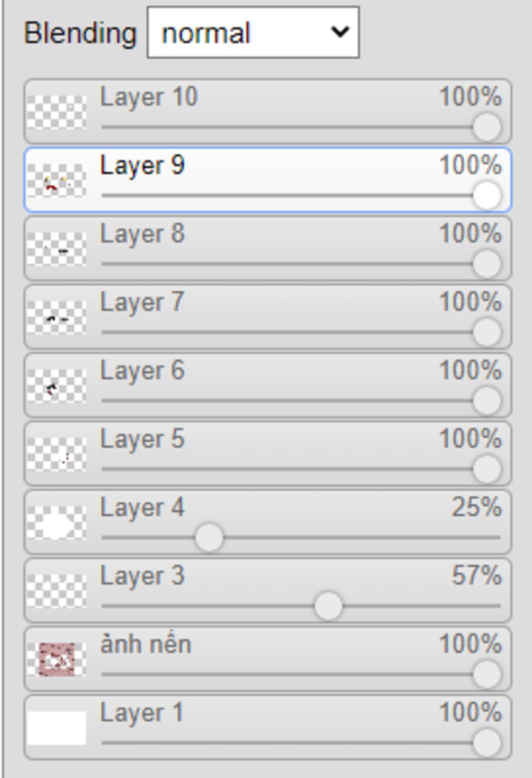Click the white blob Layer 4 thumbnail
This screenshot has height=778, width=532.
57,523
